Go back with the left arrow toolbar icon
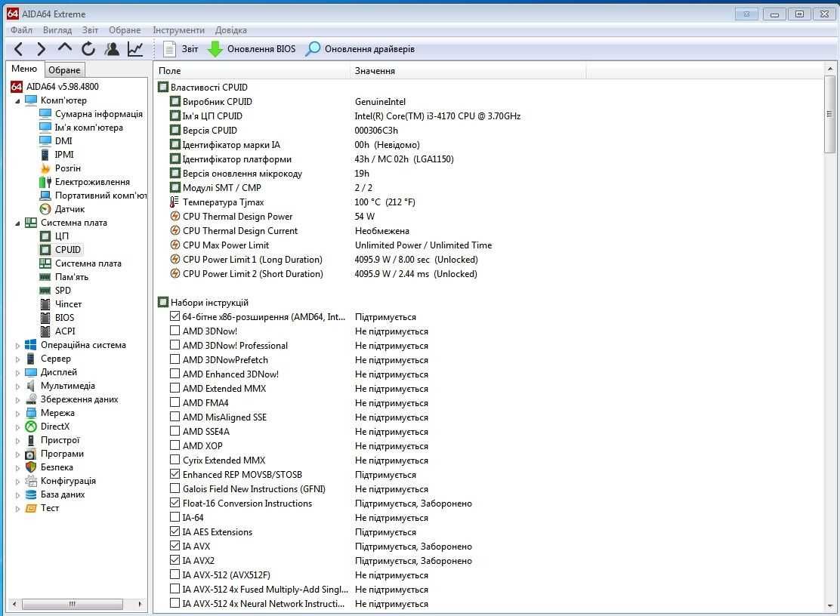The height and width of the screenshot is (616, 840). pos(18,49)
